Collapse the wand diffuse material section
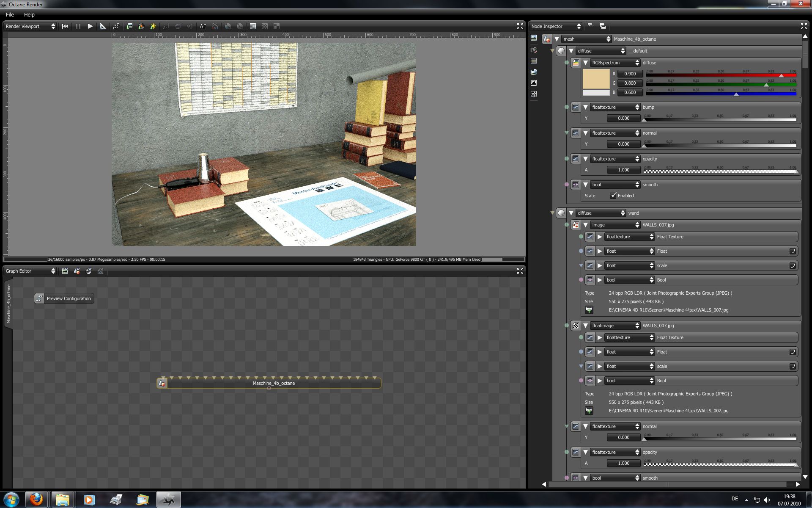 point(571,213)
